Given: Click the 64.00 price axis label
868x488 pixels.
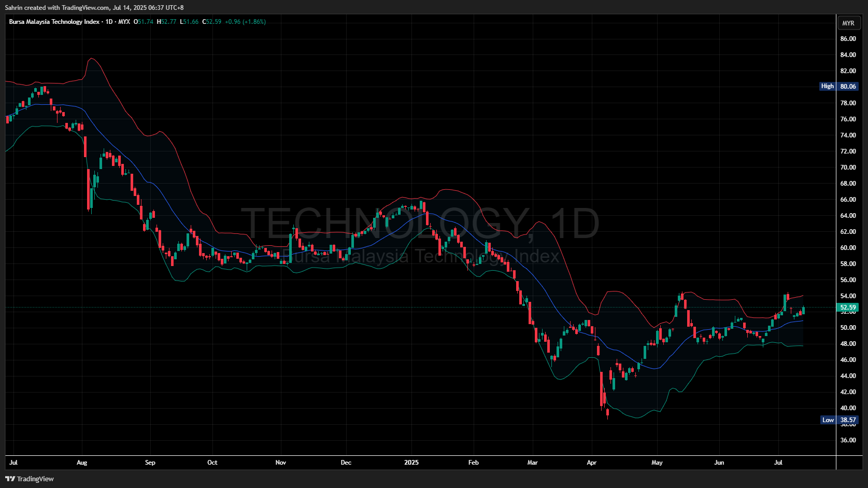Looking at the screenshot, I should [x=848, y=216].
